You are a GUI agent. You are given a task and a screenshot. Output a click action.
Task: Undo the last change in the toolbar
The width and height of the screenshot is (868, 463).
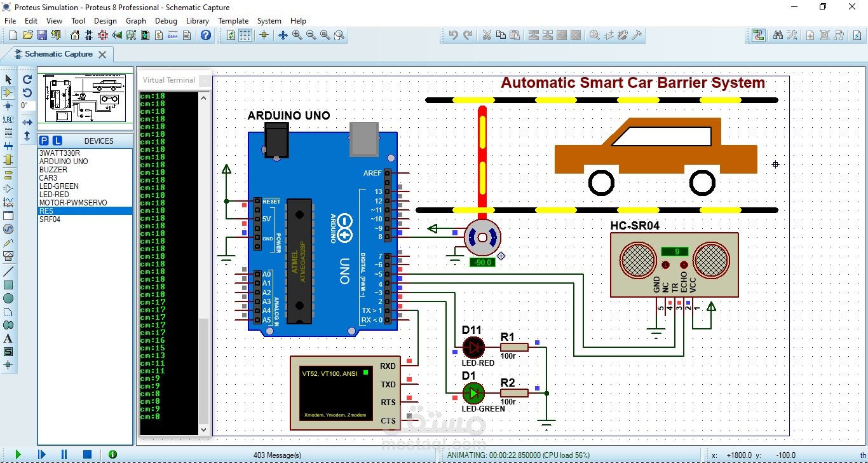coord(453,36)
